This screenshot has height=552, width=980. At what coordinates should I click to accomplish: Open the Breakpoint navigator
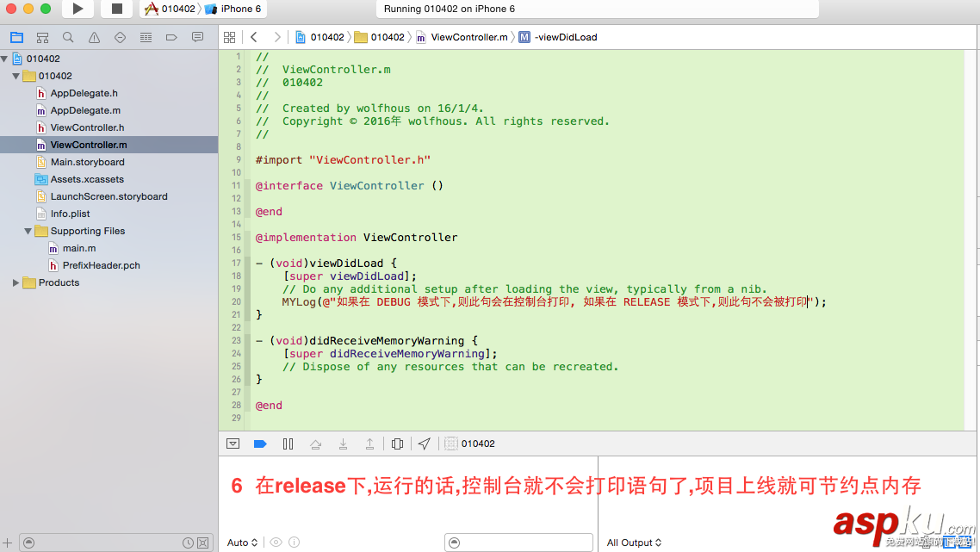(171, 37)
